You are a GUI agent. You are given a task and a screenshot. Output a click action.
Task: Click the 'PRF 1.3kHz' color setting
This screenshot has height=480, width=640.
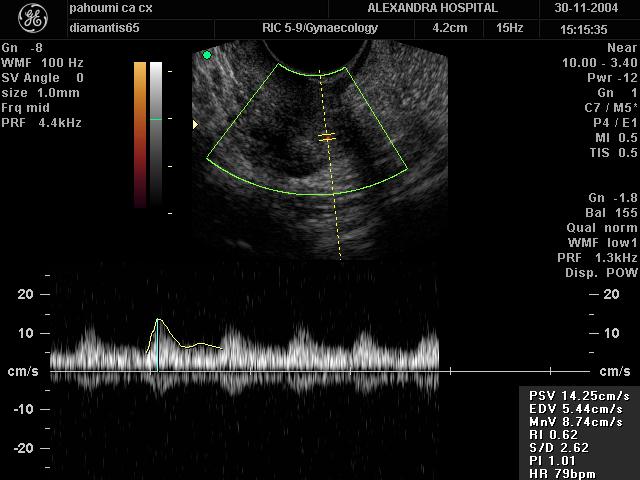pyautogui.click(x=597, y=258)
